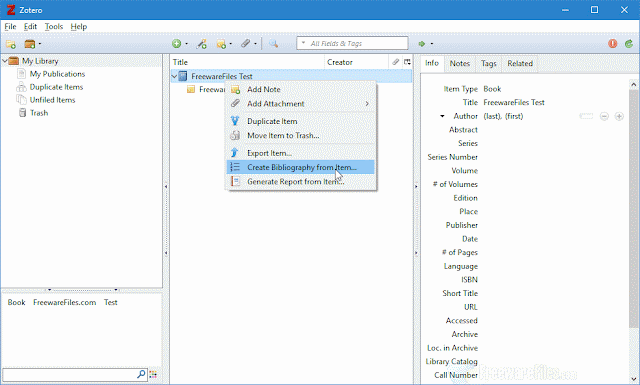Click the add author plus icon
This screenshot has height=385, width=640.
click(x=619, y=116)
